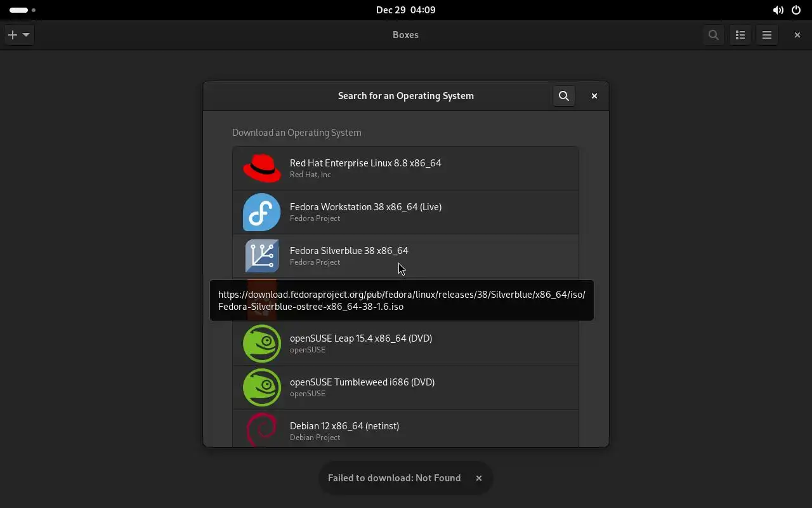Click the search icon in OS dialog

click(x=564, y=96)
